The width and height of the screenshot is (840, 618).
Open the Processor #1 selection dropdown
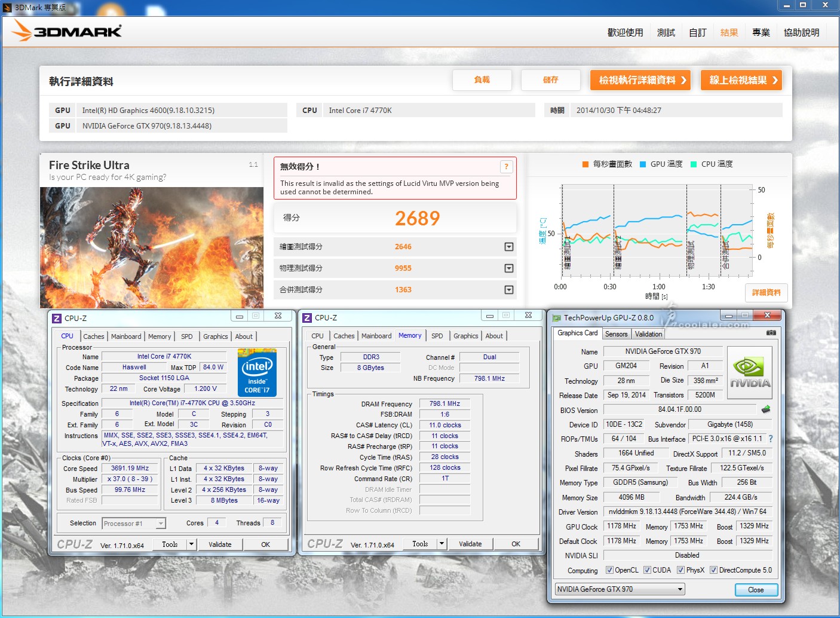click(x=161, y=524)
